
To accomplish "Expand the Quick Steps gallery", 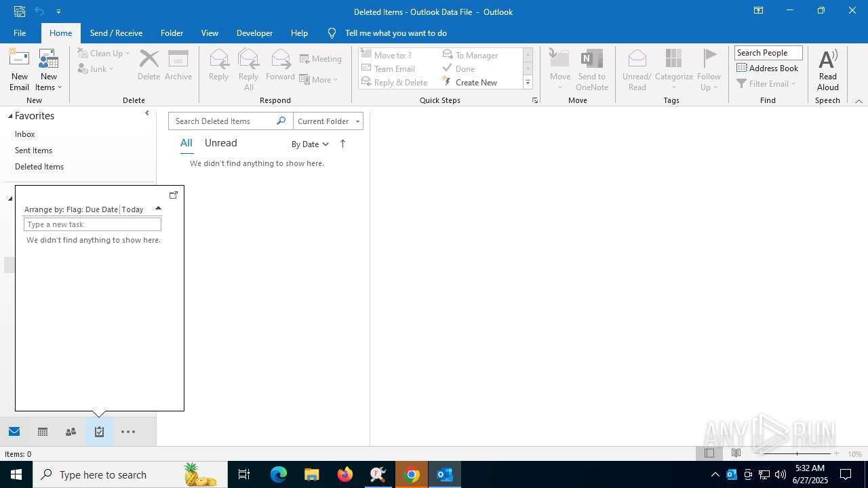I will tap(528, 83).
